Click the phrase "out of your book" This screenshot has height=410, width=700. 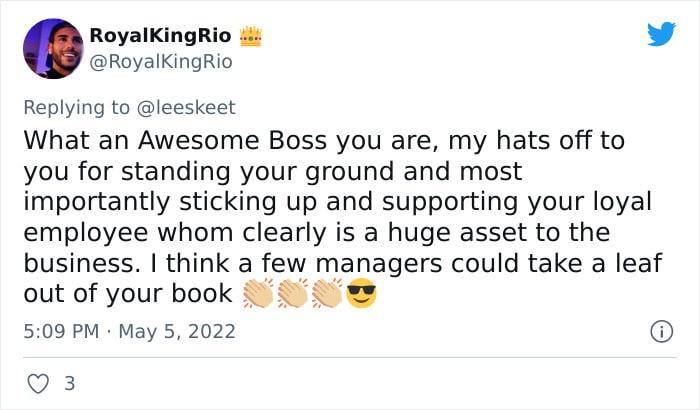click(x=128, y=294)
